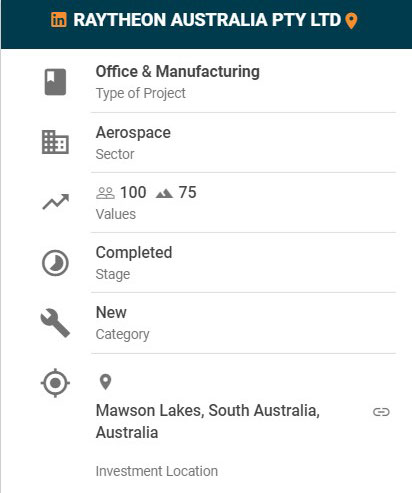Click the building icon next to Sector
This screenshot has height=493, width=412.
tap(55, 142)
